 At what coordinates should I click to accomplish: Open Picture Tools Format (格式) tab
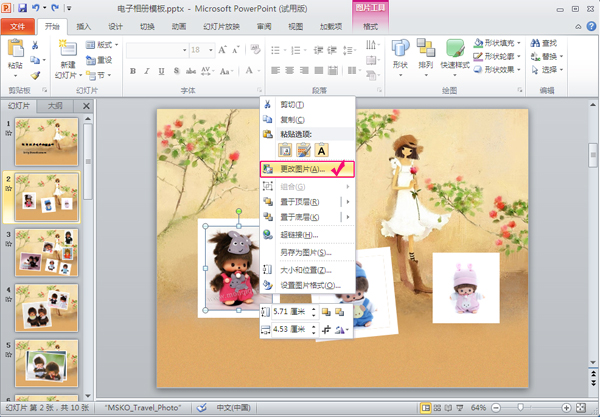[370, 26]
